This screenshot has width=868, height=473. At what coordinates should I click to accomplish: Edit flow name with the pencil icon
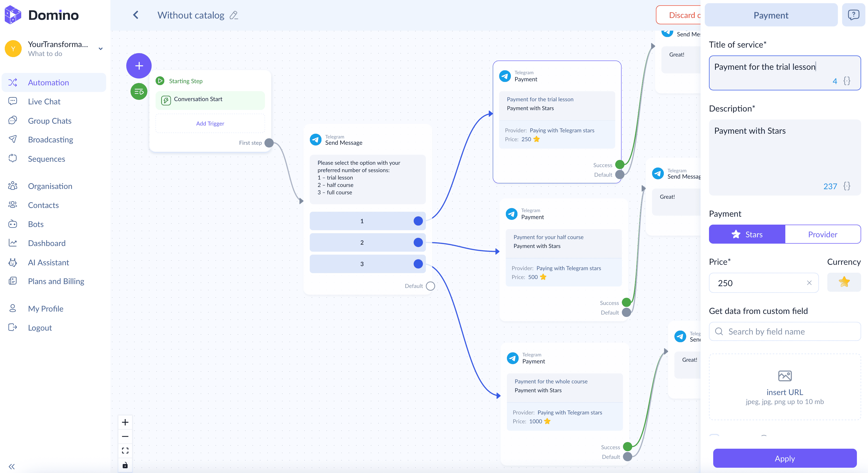234,15
